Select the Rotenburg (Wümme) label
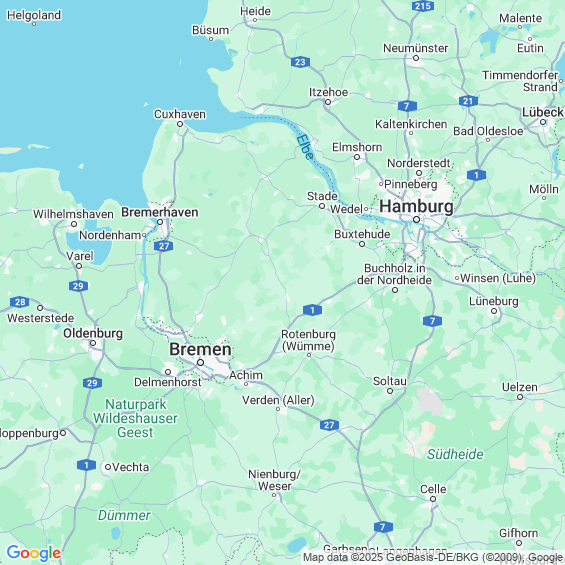 pos(308,340)
